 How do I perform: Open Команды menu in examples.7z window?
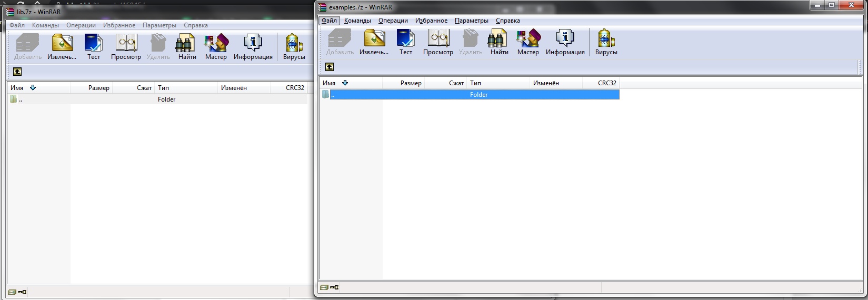(x=357, y=21)
